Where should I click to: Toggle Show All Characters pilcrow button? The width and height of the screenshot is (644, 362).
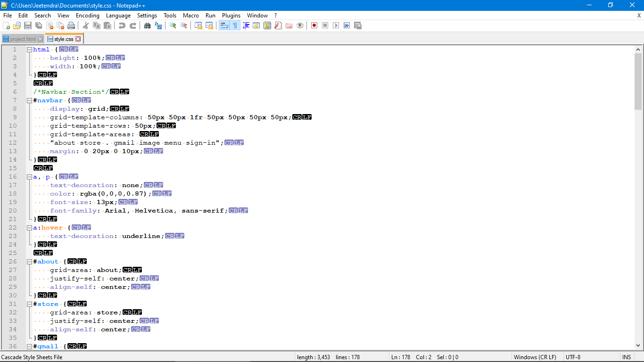tap(235, 25)
